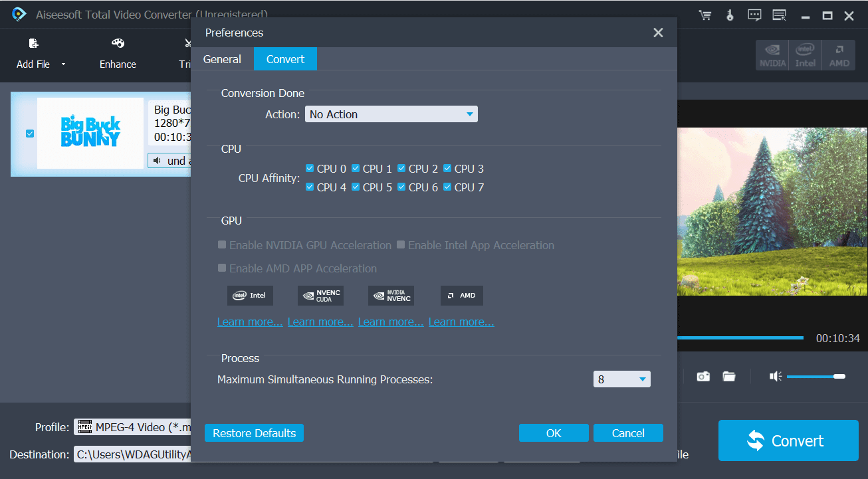This screenshot has width=868, height=479.
Task: Select the Convert tab
Action: click(x=285, y=59)
